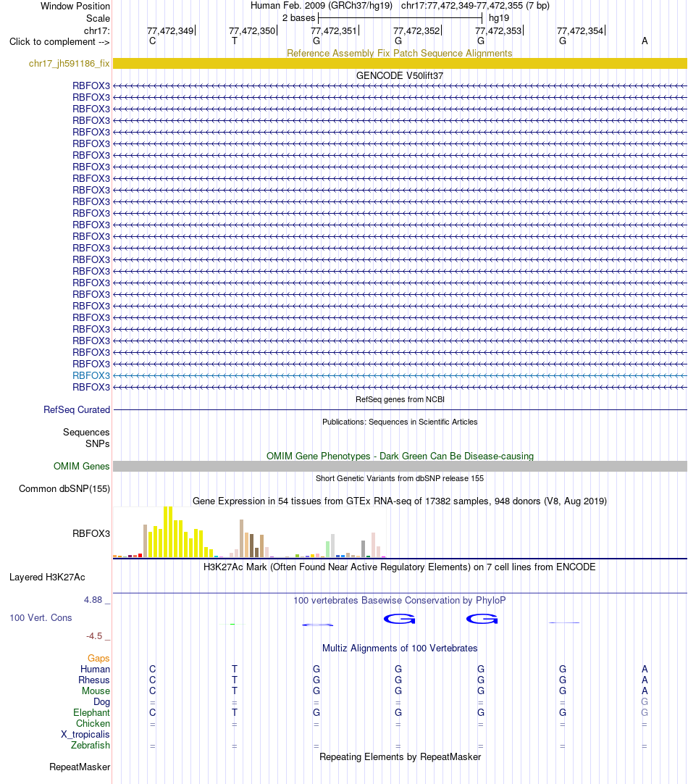
Task: Select the light-blue highlighted RBFOX3 transcript label
Action: pos(91,375)
